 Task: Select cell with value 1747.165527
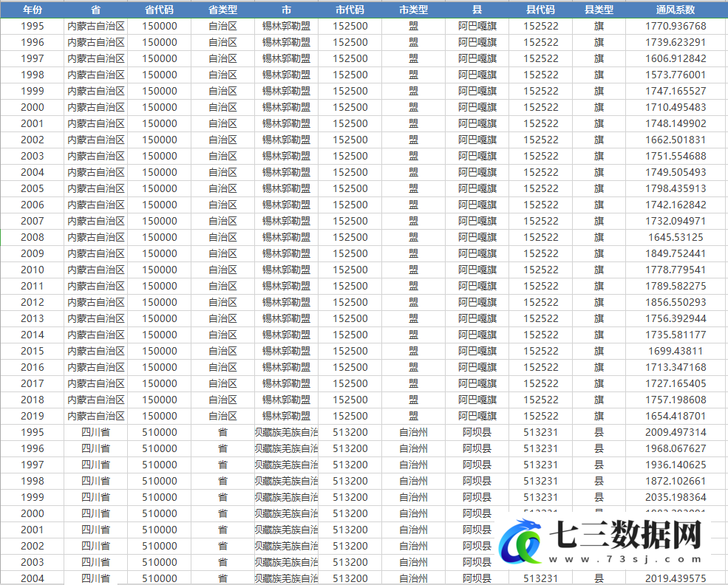(676, 91)
